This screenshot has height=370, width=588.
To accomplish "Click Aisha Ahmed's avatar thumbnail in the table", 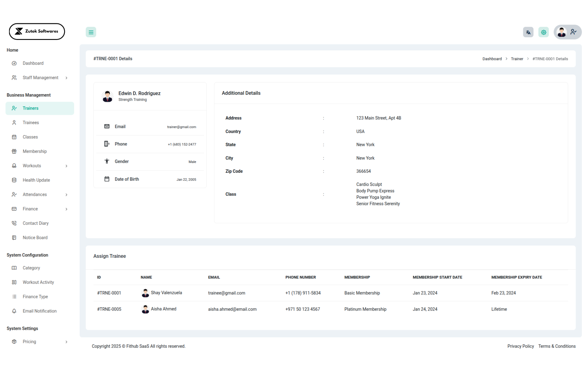I will (x=145, y=309).
